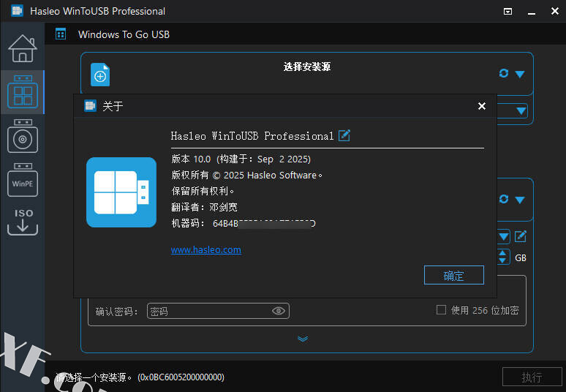Open the Windows installation USB disc icon
566x392 pixels.
22,137
